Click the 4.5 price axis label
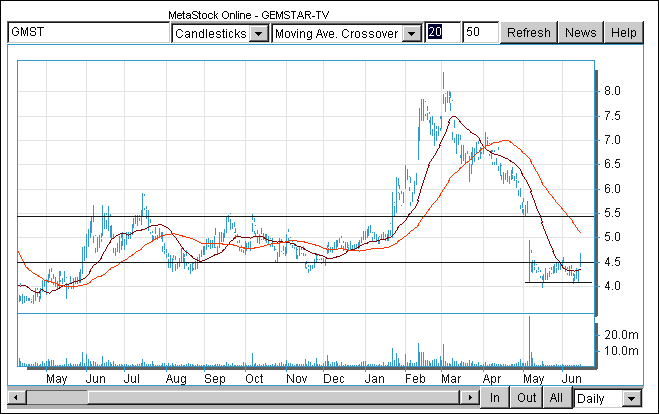The height and width of the screenshot is (414, 659). click(612, 262)
